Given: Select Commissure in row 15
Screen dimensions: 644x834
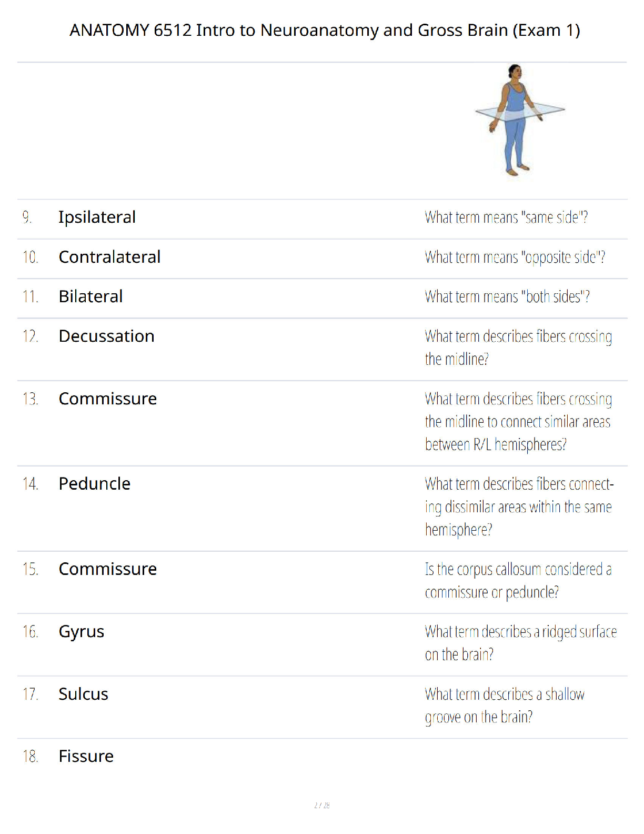Looking at the screenshot, I should (107, 569).
